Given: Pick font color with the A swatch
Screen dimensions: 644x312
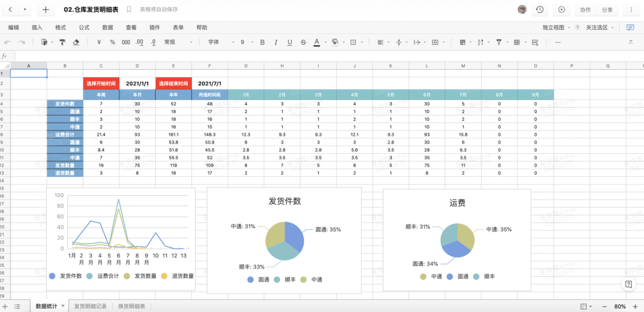Looking at the screenshot, I should pos(317,42).
